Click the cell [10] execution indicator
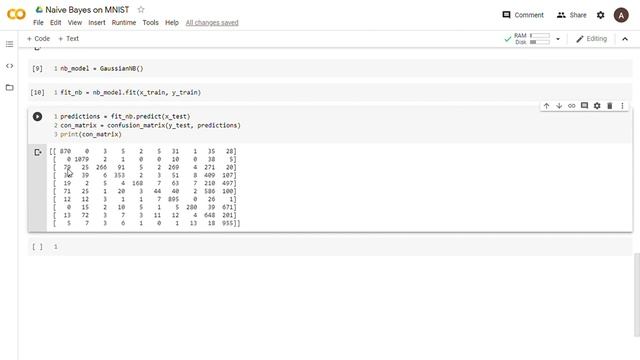Screen dimensions: 640x360 pos(37,93)
